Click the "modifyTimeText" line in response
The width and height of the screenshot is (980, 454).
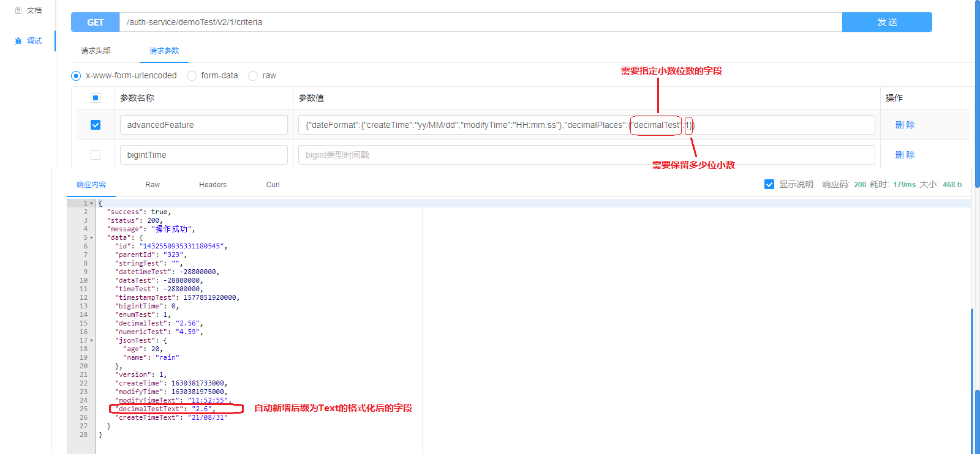173,400
